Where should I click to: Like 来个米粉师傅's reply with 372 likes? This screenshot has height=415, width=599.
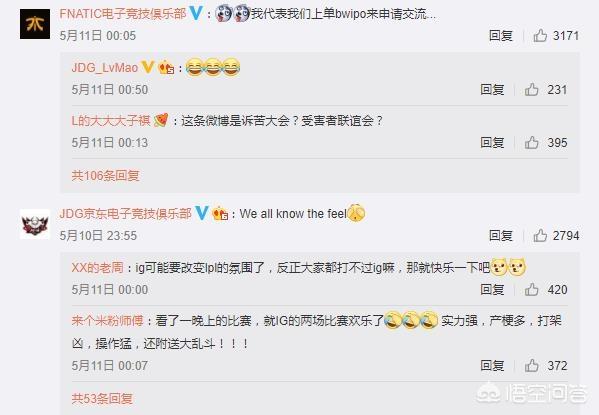point(531,365)
